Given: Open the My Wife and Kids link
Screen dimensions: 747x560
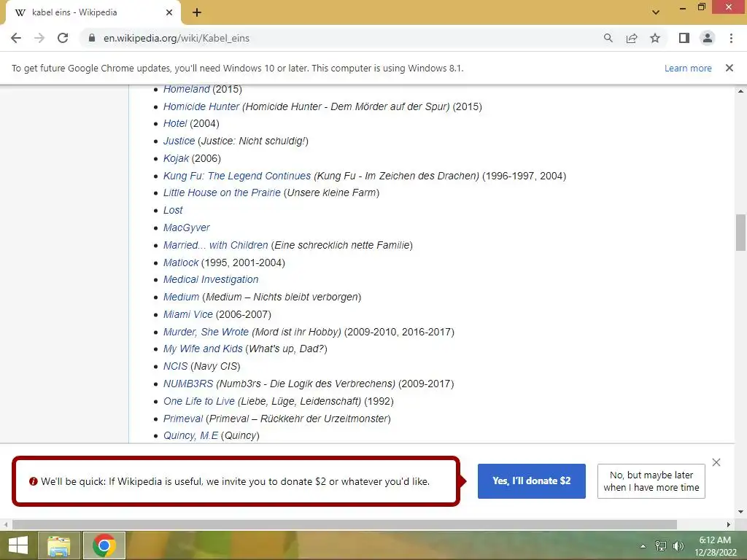Looking at the screenshot, I should pos(203,349).
